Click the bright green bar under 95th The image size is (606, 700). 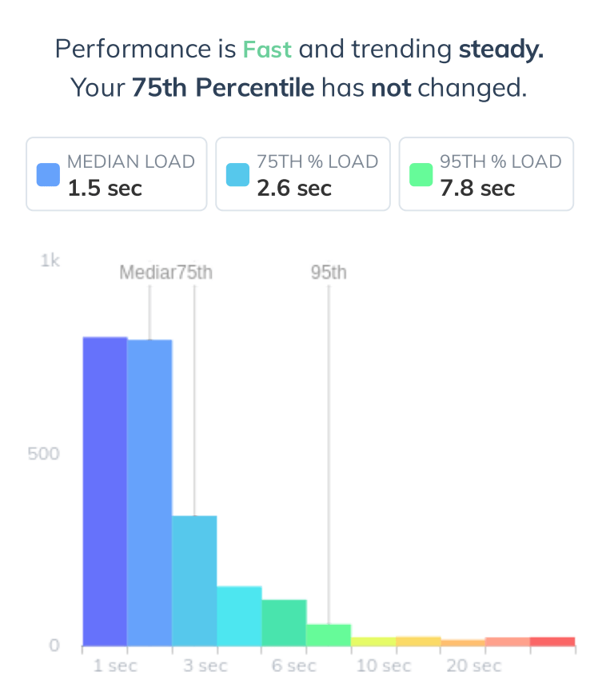point(329,634)
